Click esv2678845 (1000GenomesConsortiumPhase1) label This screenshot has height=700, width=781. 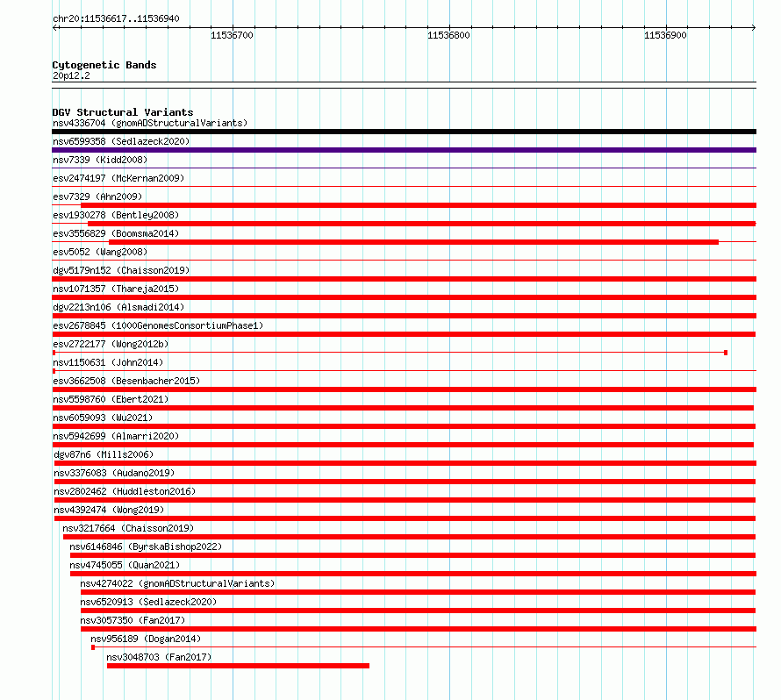click(158, 325)
